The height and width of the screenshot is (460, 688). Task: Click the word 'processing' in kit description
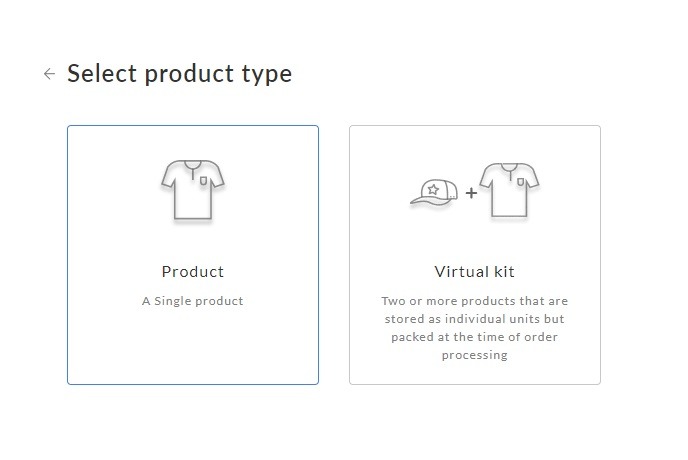pyautogui.click(x=475, y=355)
